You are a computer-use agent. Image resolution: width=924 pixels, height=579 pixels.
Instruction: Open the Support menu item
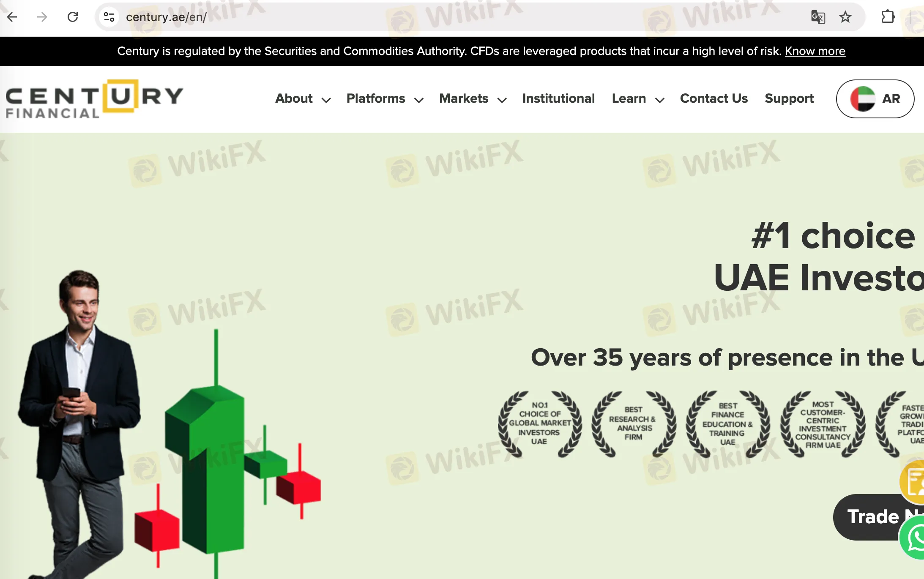(x=789, y=98)
